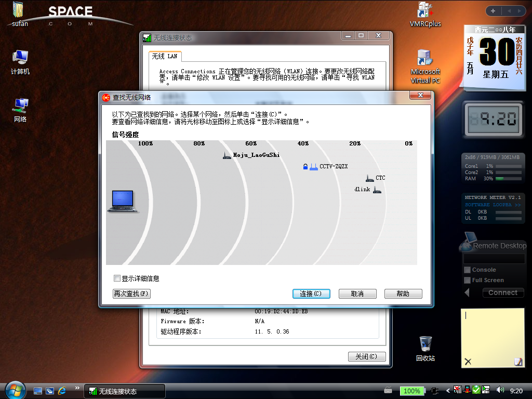Click the taskbar clock showing 9:20
This screenshot has height=399, width=532.
pyautogui.click(x=516, y=391)
